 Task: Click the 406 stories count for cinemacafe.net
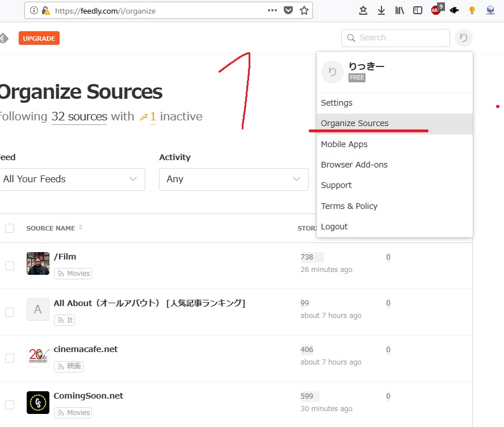coord(306,350)
